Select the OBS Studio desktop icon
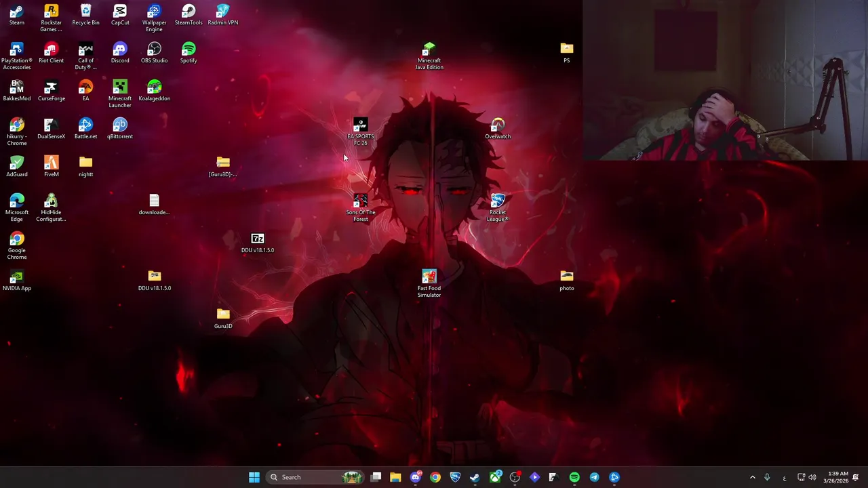The image size is (868, 488). click(x=154, y=54)
